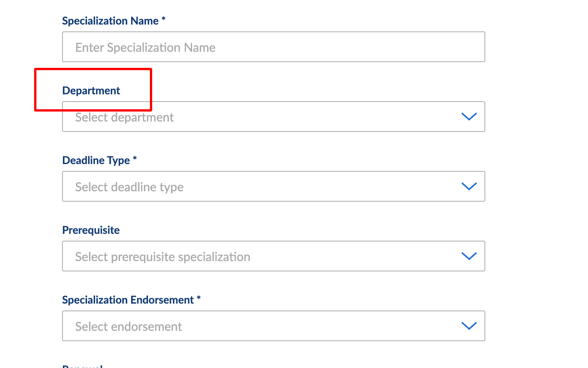Click the asterisk beside Specialization Endorsement
Viewport: 588px width, 368px height.
(x=199, y=298)
